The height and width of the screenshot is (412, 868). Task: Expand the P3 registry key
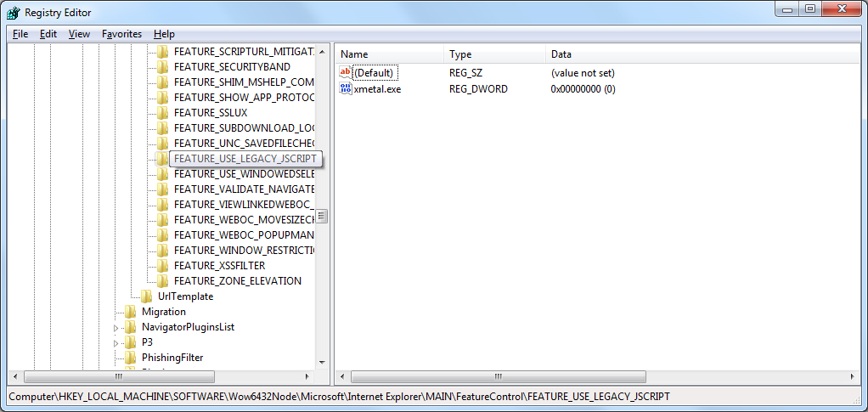pos(116,343)
